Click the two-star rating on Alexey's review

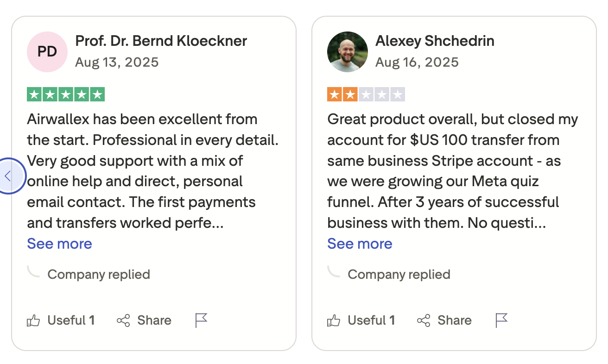pyautogui.click(x=366, y=94)
